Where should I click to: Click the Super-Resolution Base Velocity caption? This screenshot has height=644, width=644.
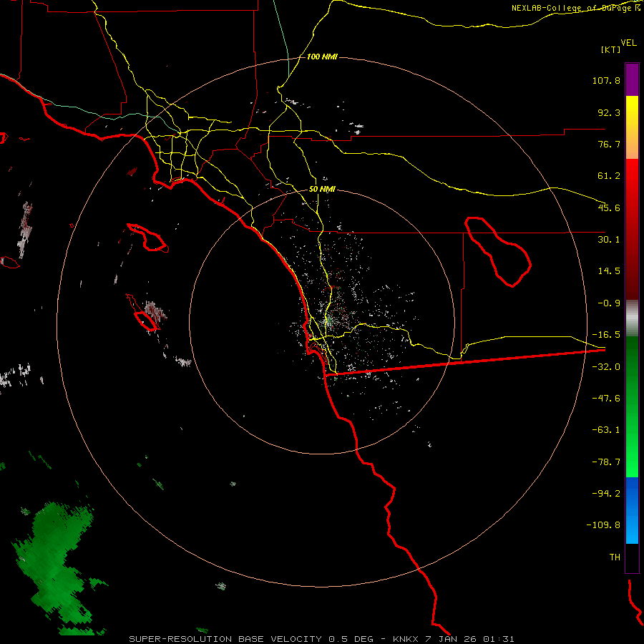click(321, 639)
